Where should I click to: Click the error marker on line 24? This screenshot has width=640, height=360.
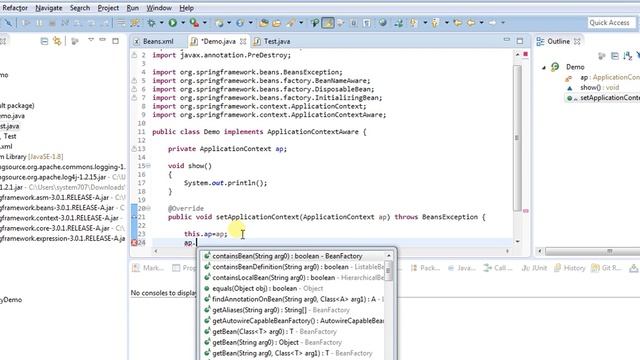[x=134, y=242]
